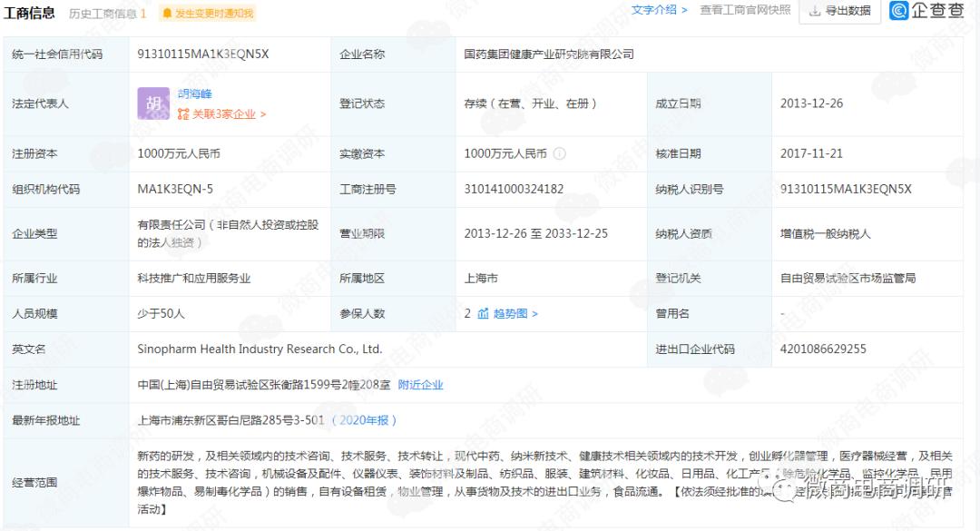Open the 历史工商信息 tab

click(107, 14)
